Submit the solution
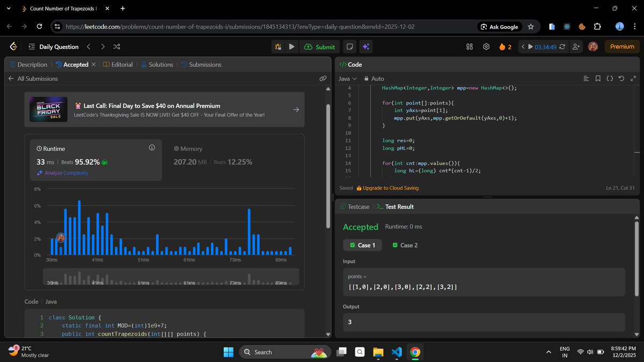This screenshot has width=644, height=362. [x=319, y=47]
